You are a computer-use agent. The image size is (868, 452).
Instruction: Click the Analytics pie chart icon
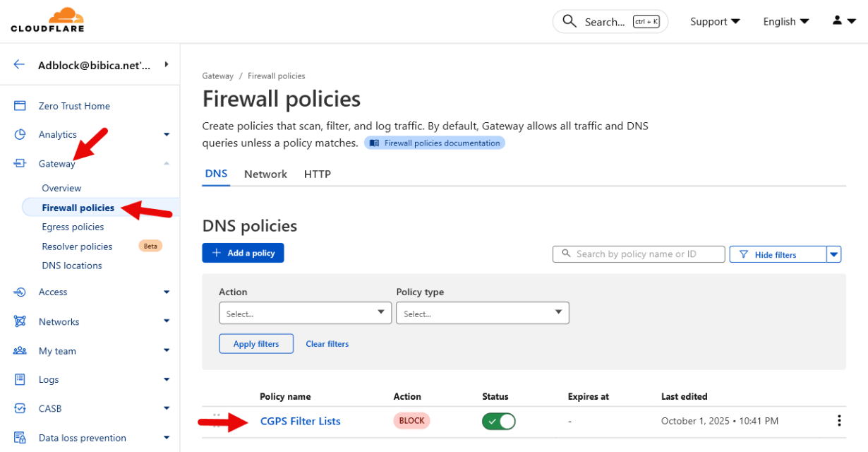click(x=20, y=135)
